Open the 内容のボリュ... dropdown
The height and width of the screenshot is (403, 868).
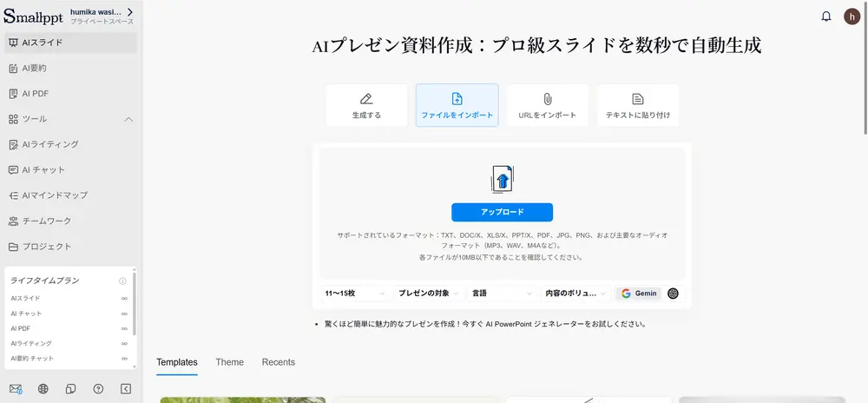(575, 294)
